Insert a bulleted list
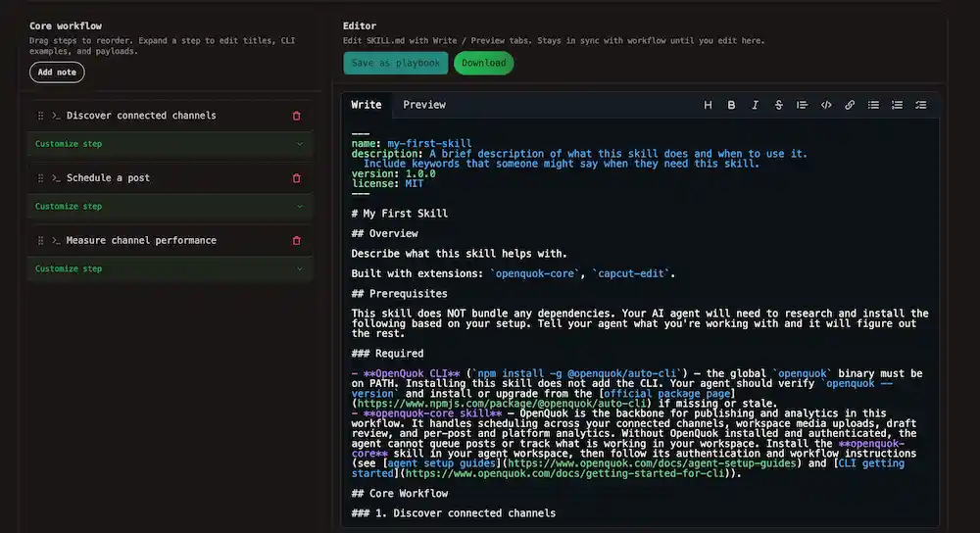This screenshot has height=533, width=980. (x=873, y=105)
